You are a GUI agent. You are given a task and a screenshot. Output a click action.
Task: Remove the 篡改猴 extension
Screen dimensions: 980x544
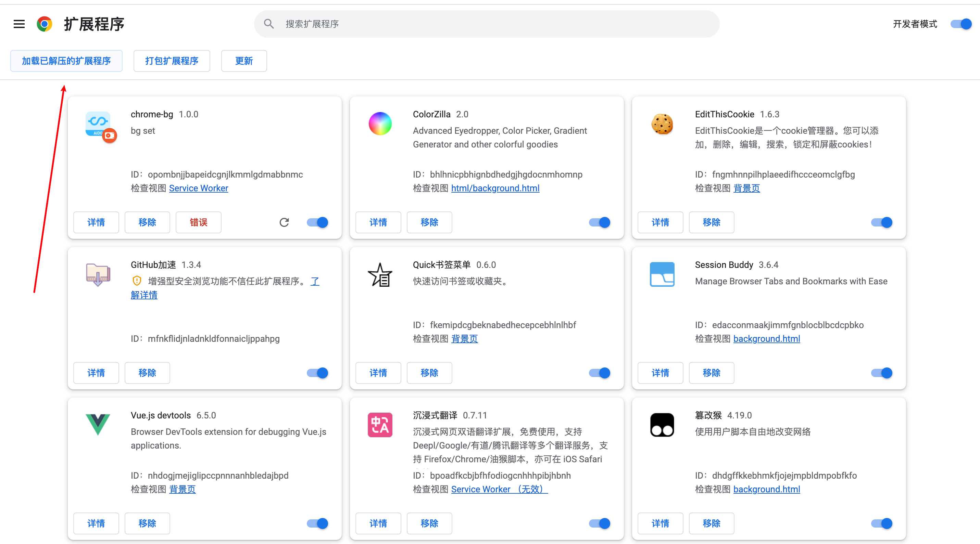point(712,523)
